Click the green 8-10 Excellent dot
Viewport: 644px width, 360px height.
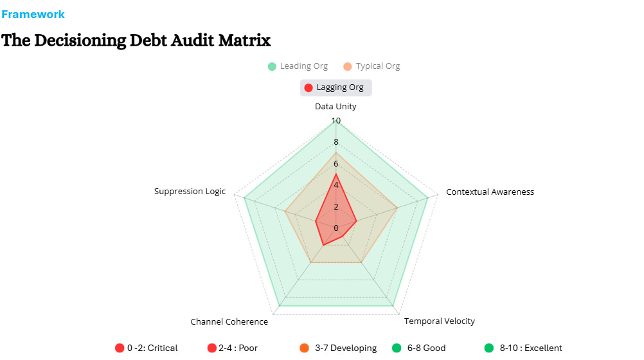[x=488, y=348]
